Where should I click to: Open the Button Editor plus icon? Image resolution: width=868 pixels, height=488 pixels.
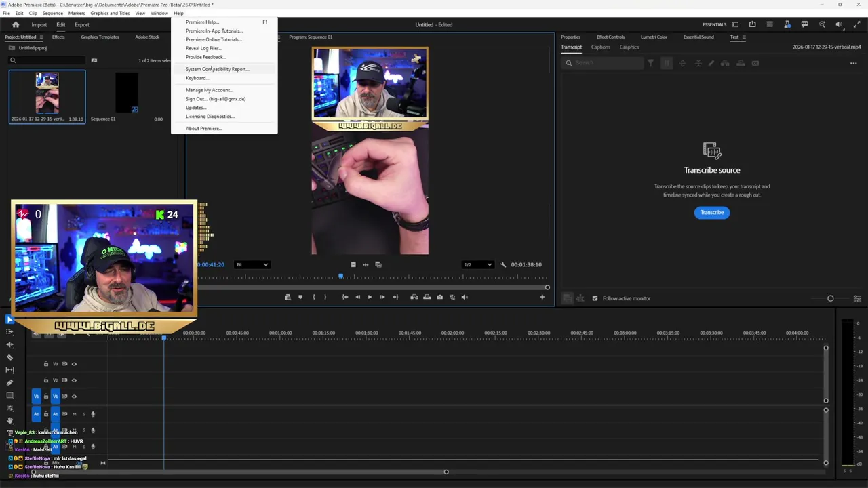point(542,297)
